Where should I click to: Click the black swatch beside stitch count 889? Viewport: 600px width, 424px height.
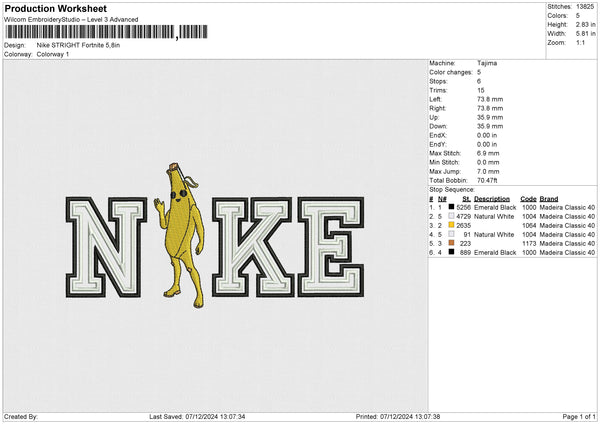[452, 252]
